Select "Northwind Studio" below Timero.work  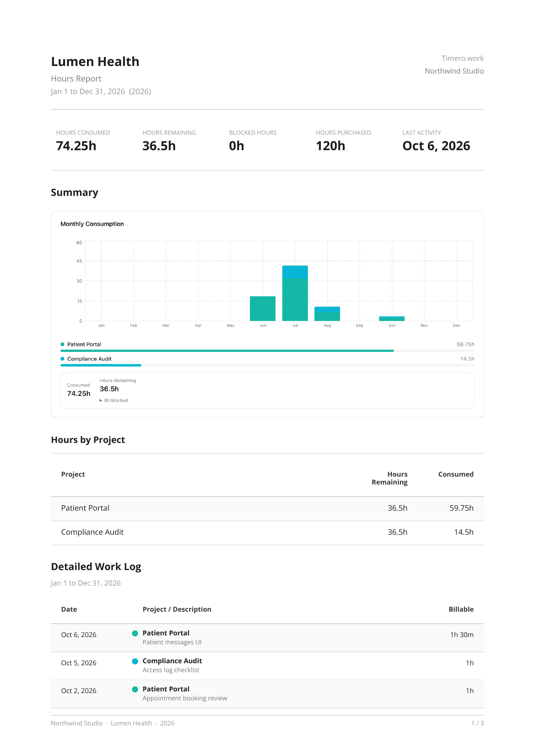tap(454, 71)
